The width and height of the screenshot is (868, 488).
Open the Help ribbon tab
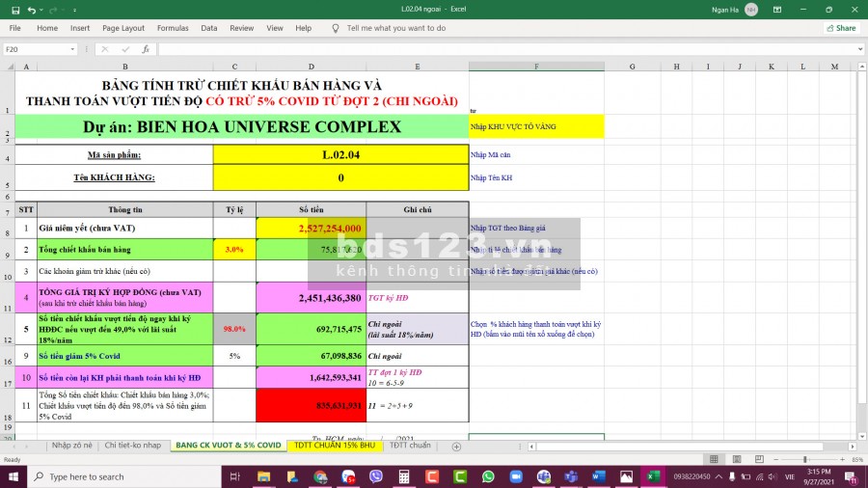304,28
